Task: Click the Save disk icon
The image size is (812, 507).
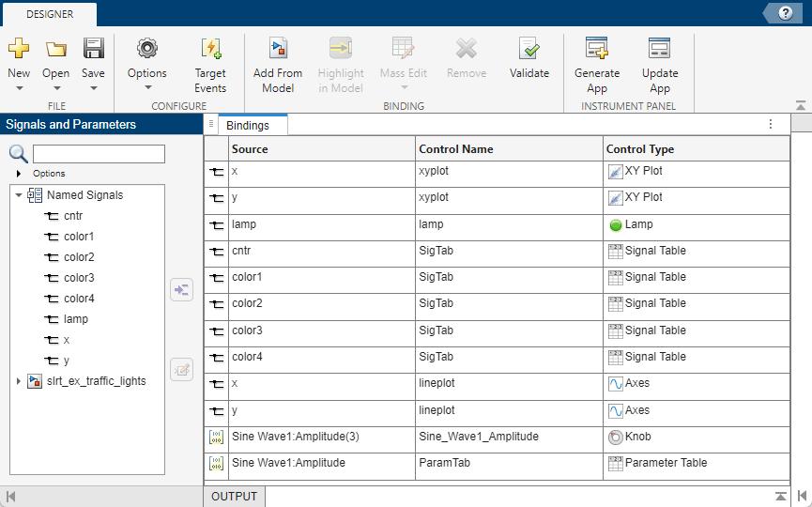Action: click(x=93, y=49)
